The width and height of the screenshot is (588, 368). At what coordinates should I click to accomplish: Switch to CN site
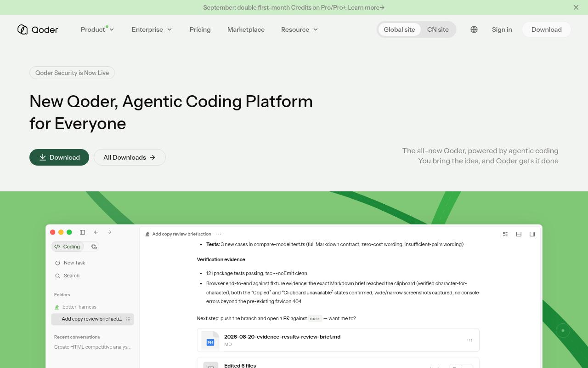pyautogui.click(x=438, y=29)
